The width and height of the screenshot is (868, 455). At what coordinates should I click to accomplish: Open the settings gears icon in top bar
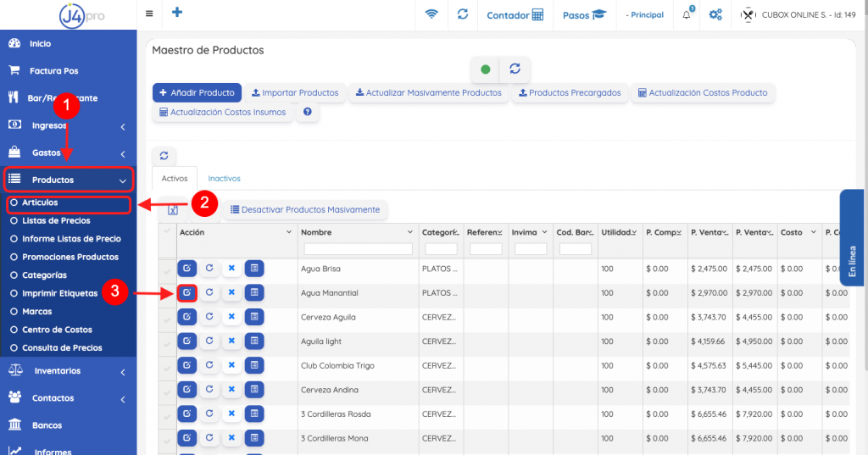tap(715, 14)
